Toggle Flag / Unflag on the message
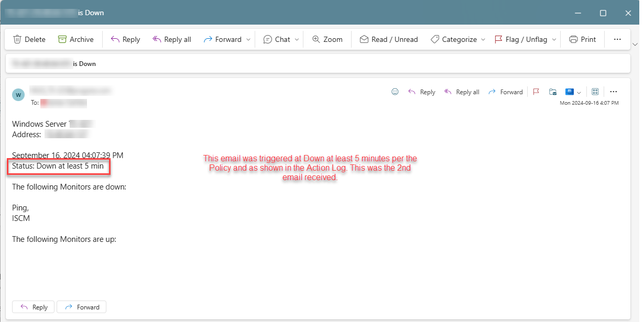Image resolution: width=644 pixels, height=322 pixels. [521, 39]
